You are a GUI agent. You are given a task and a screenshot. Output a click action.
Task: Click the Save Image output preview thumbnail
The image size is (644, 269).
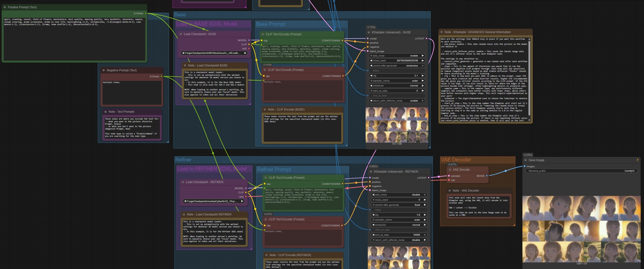[x=581, y=229]
